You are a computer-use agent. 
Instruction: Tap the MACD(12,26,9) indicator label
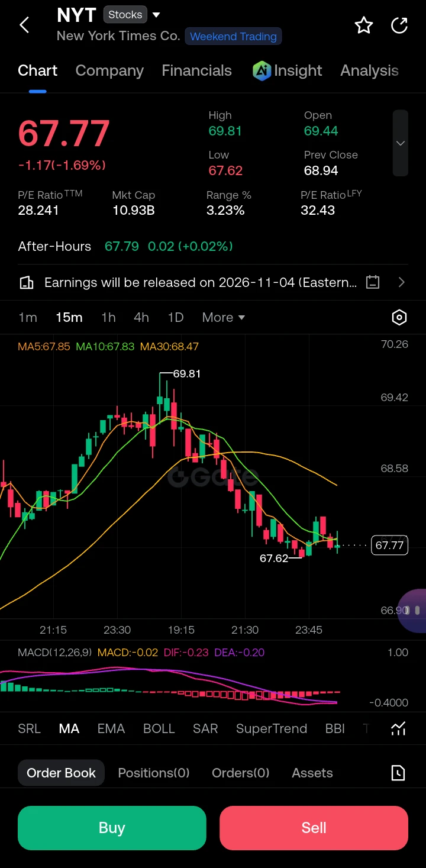55,653
